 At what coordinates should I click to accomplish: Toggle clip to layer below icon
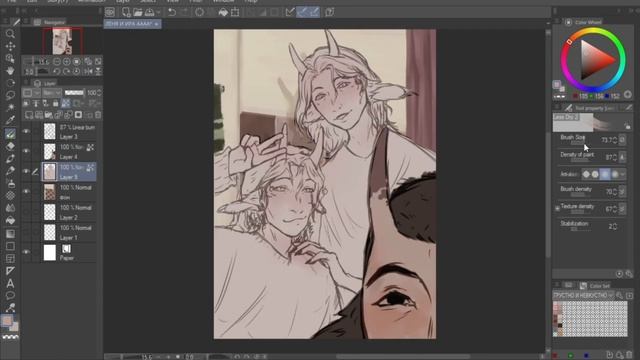pyautogui.click(x=26, y=104)
